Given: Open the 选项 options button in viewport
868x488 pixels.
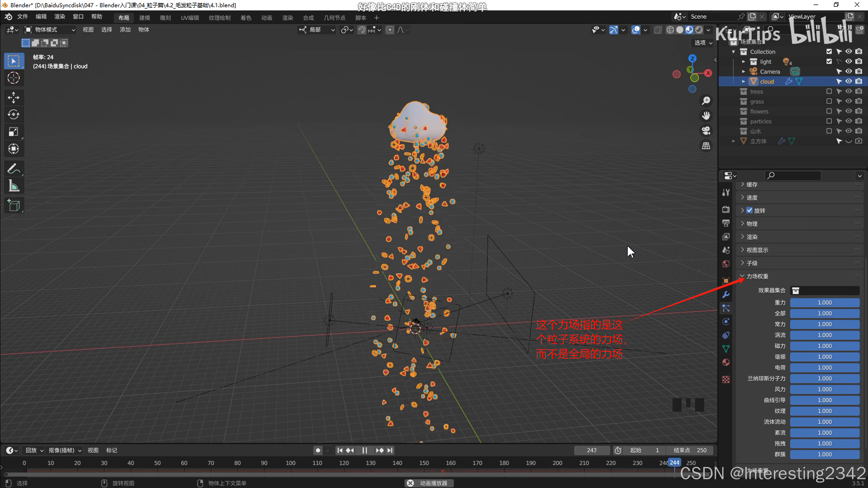Looking at the screenshot, I should click(x=703, y=43).
